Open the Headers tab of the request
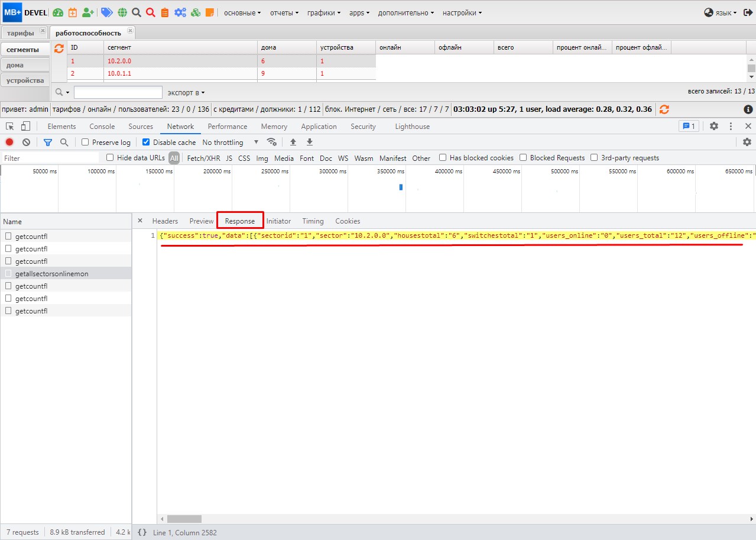The image size is (756, 540). (x=165, y=221)
